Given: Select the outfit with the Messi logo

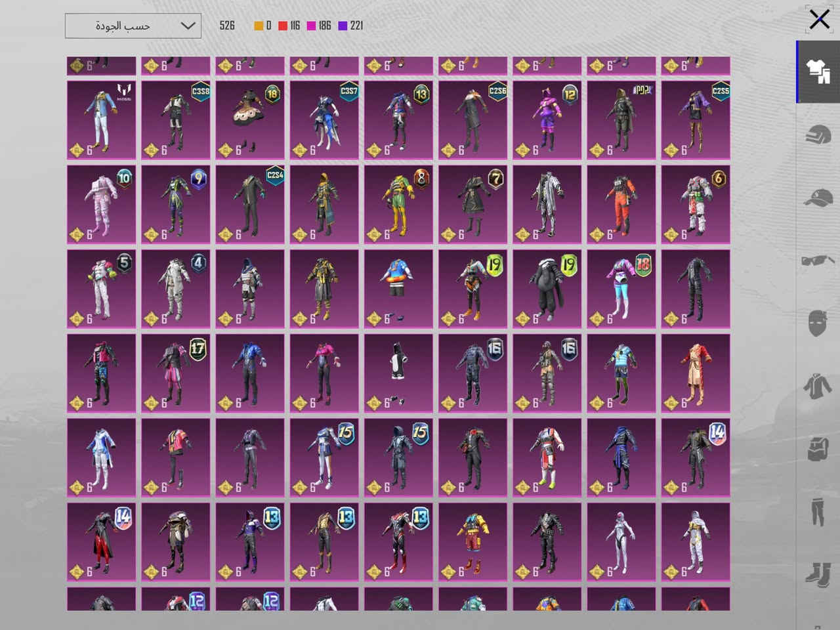Looking at the screenshot, I should click(x=101, y=120).
